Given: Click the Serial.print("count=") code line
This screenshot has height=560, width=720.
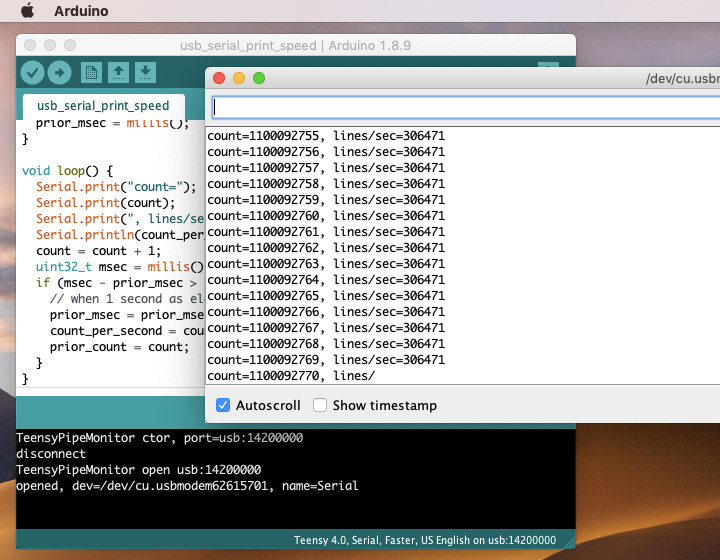Looking at the screenshot, I should coord(116,187).
